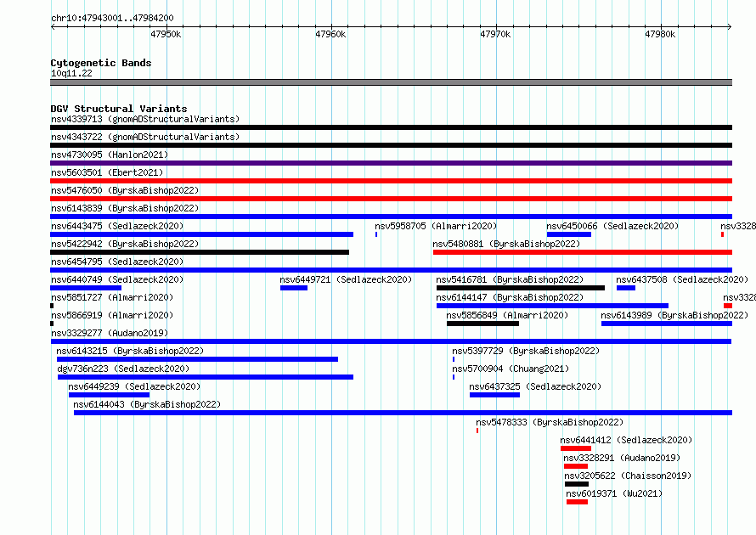Click the nsv5851727 (Almarri2020) label
Screen dimensions: 756x535
pyautogui.click(x=112, y=297)
